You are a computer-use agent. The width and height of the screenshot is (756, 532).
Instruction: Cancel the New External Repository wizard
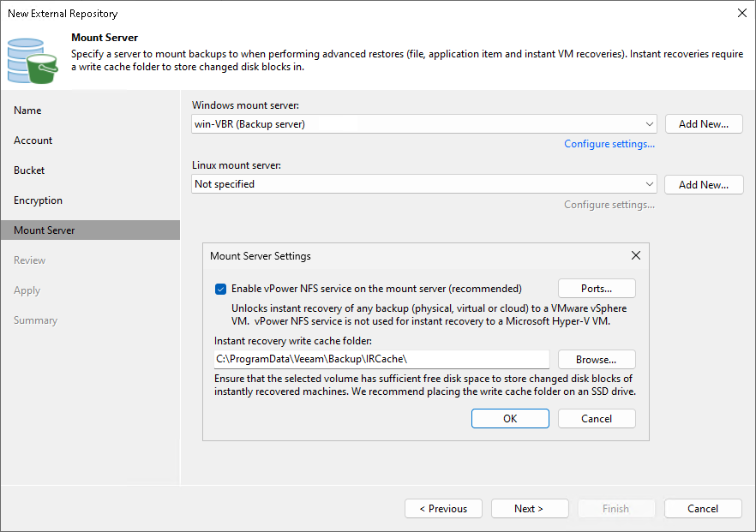click(703, 508)
